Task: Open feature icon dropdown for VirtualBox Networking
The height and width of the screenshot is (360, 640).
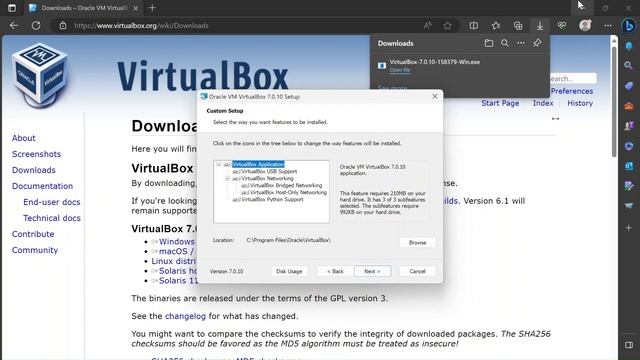Action: point(236,179)
